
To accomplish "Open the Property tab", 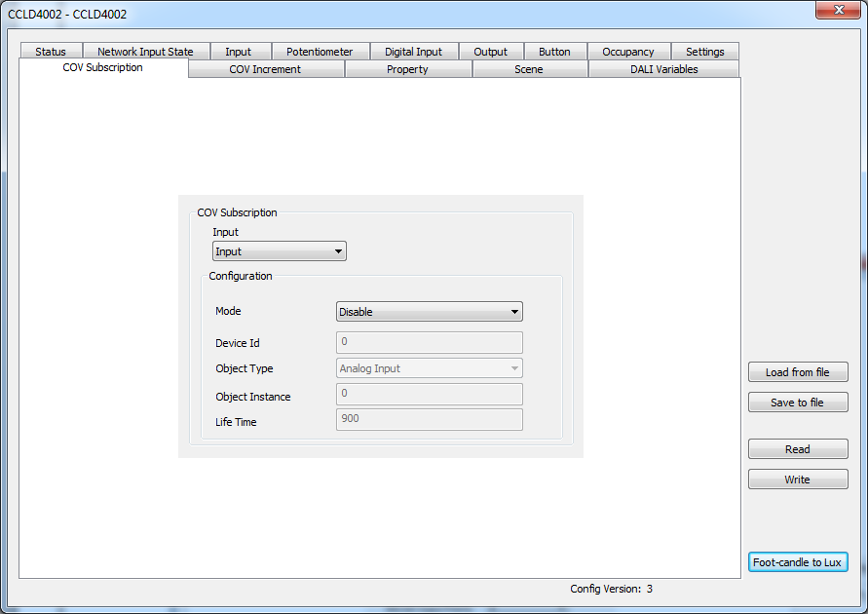I will coord(407,69).
